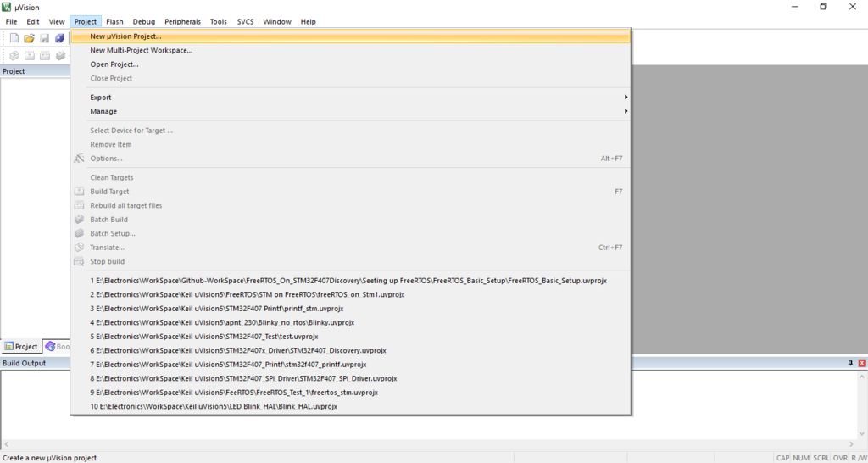Click the Build Output panel title
868x463 pixels.
(25, 363)
